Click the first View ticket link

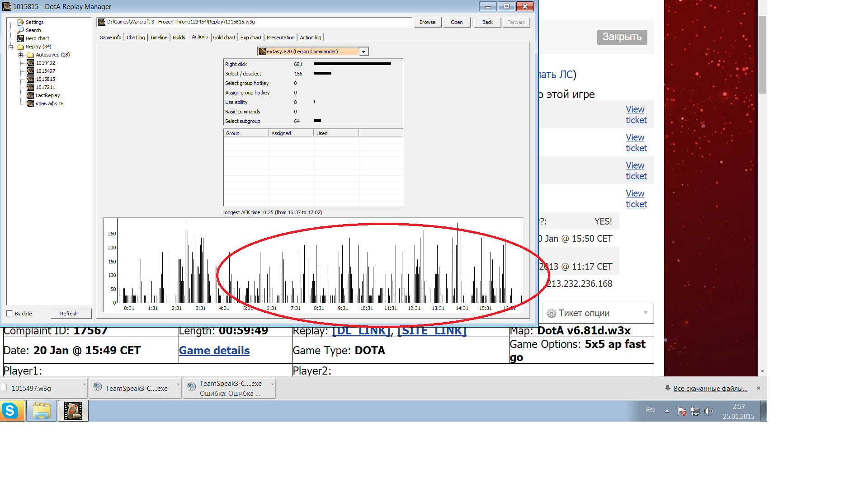pos(636,115)
